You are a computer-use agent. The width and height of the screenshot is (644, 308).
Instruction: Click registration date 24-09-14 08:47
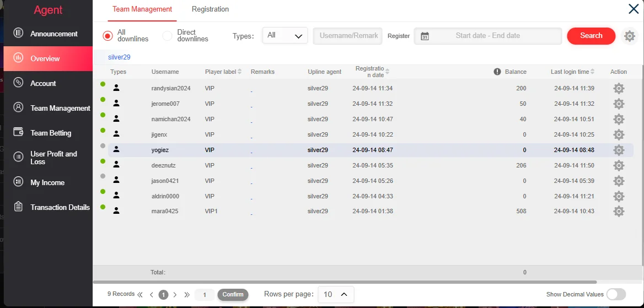[x=373, y=150]
